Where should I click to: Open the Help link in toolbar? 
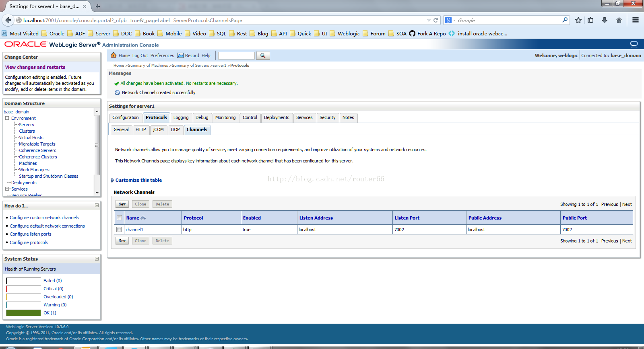pos(206,55)
